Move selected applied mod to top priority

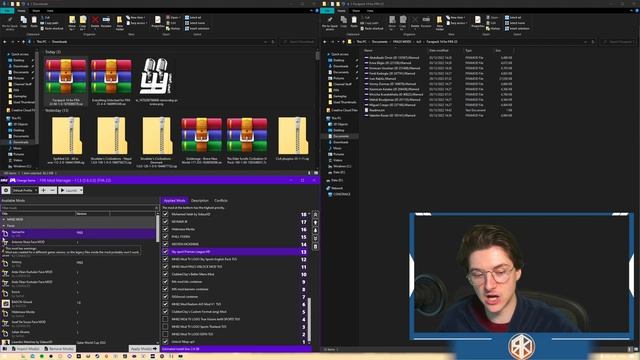click(315, 214)
